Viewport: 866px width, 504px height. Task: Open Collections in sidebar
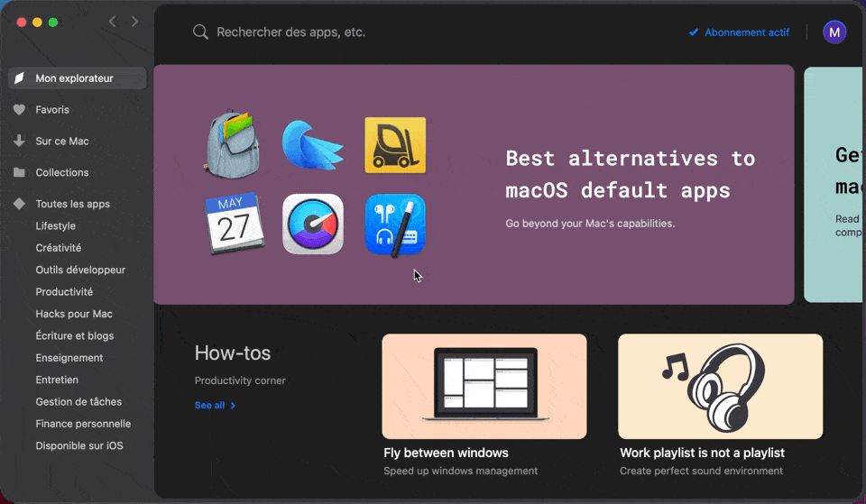click(62, 172)
